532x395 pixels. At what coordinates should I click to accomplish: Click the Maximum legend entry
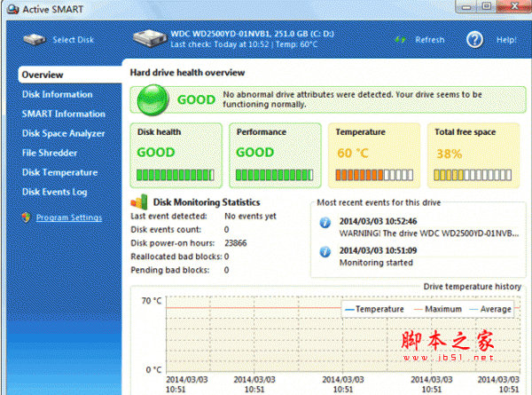(x=438, y=309)
